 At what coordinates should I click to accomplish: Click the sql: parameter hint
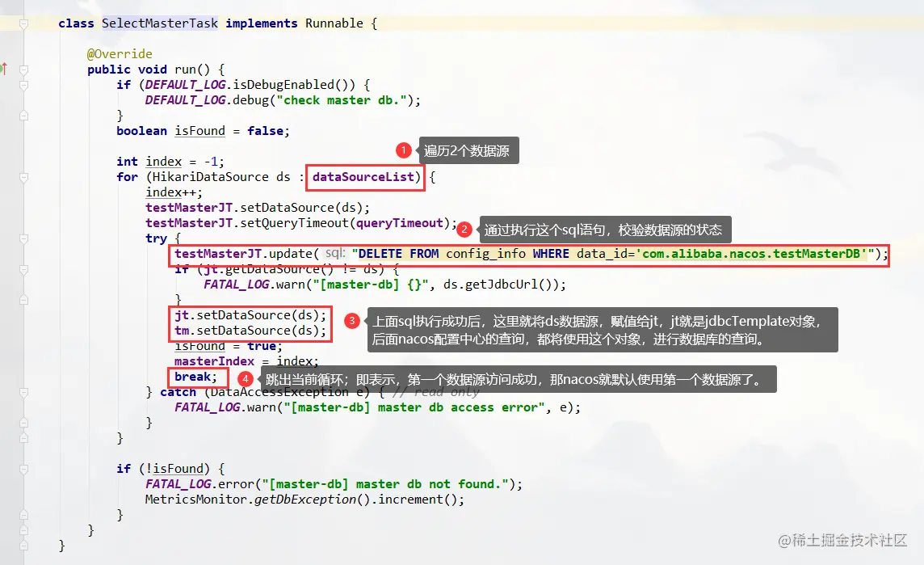pos(335,253)
